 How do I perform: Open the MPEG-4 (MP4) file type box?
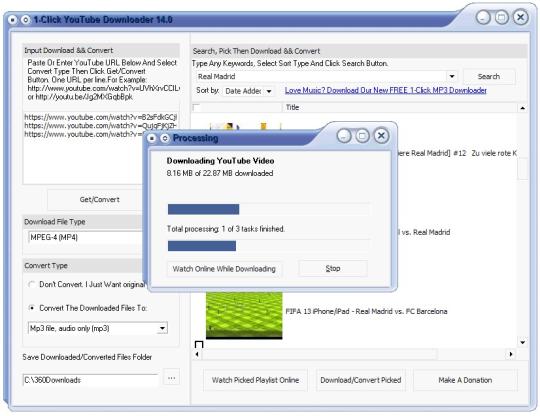[x=86, y=238]
